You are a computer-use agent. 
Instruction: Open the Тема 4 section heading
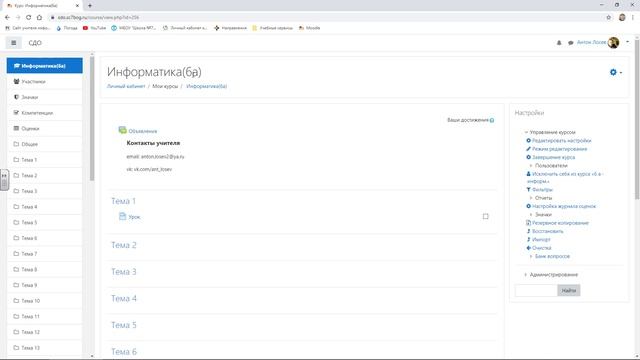124,298
